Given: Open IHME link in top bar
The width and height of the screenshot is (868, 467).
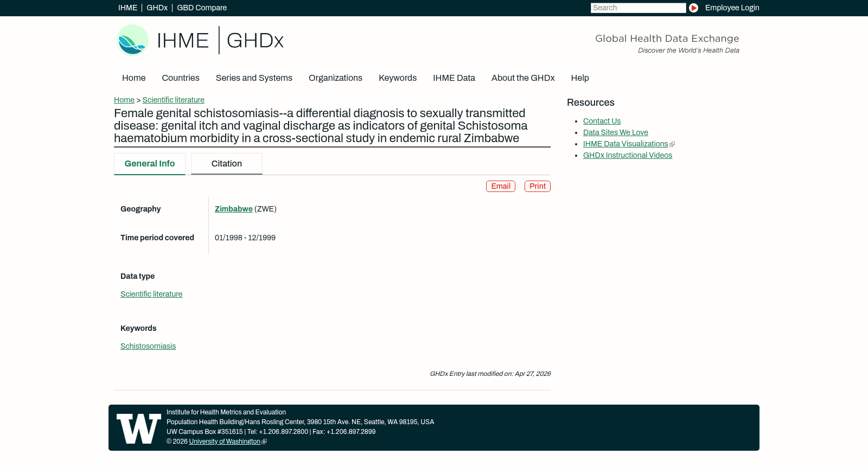Looking at the screenshot, I should [x=127, y=8].
